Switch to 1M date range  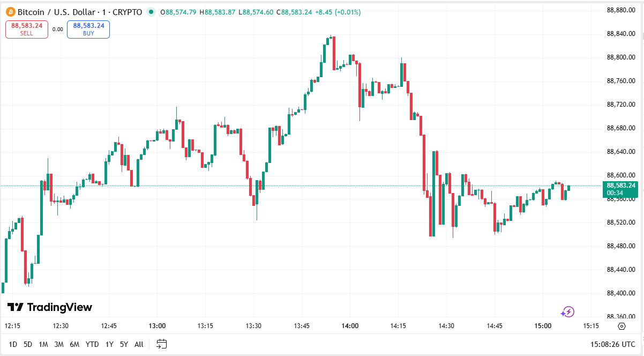click(x=43, y=344)
